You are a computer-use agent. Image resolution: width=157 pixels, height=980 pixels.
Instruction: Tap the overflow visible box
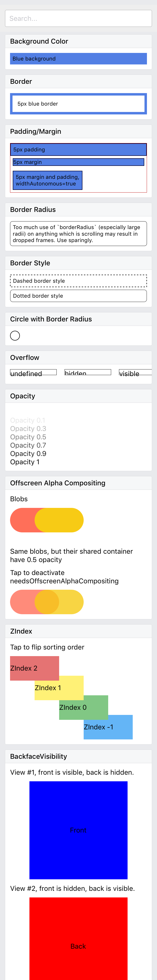136,372
